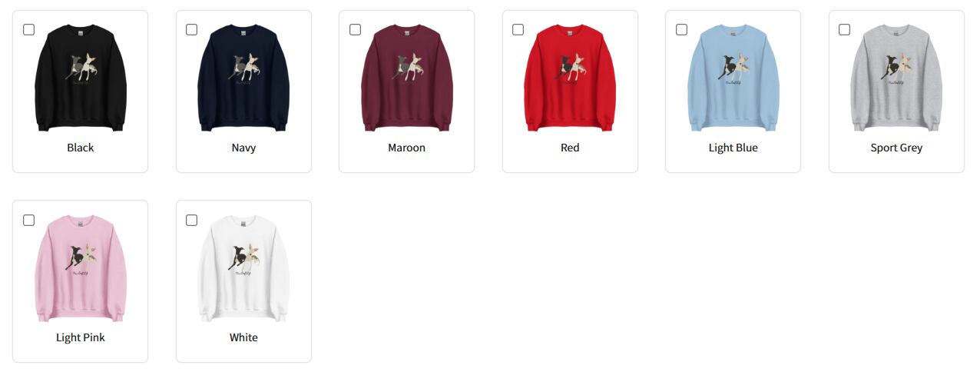Check the Light Pink checkbox
The image size is (980, 372).
coord(28,221)
